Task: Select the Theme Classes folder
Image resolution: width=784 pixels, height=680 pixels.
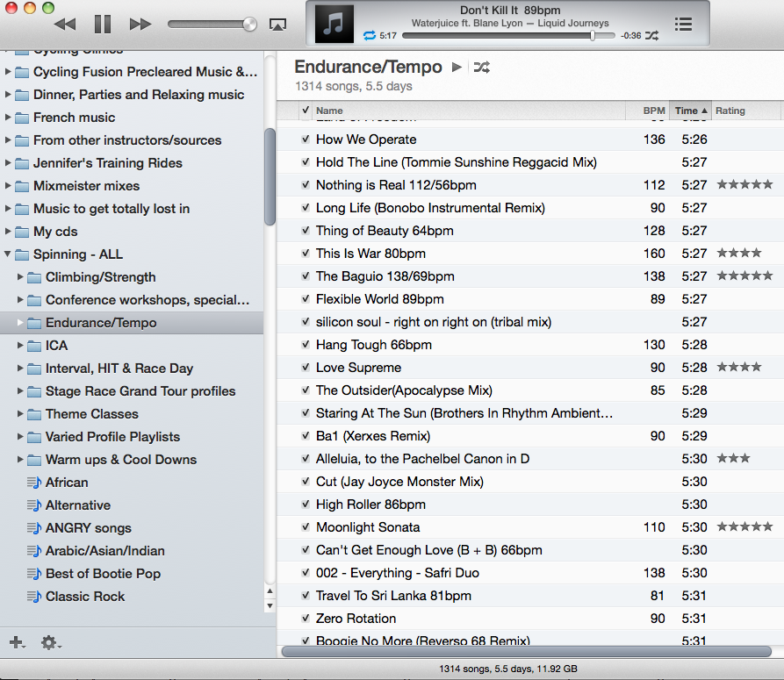Action: (x=92, y=414)
